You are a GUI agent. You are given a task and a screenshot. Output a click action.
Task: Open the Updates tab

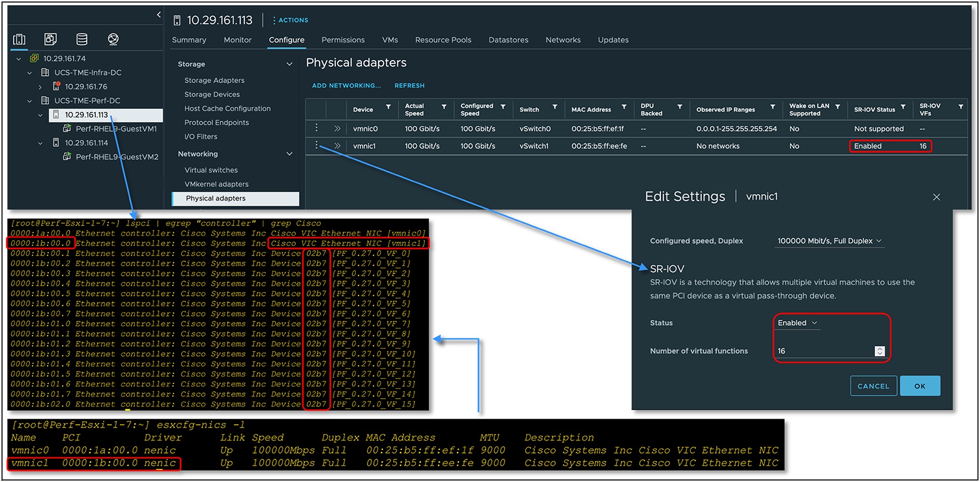[x=613, y=40]
